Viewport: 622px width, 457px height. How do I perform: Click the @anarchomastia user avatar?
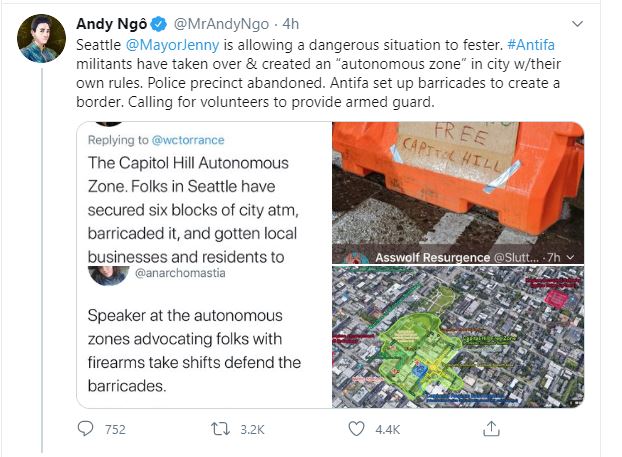coord(108,275)
